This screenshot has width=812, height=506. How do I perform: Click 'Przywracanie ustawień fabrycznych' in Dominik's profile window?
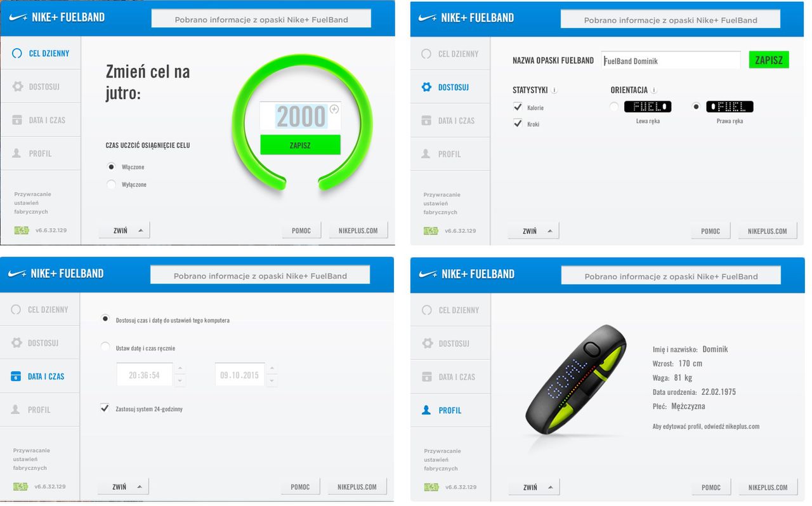[x=442, y=460]
